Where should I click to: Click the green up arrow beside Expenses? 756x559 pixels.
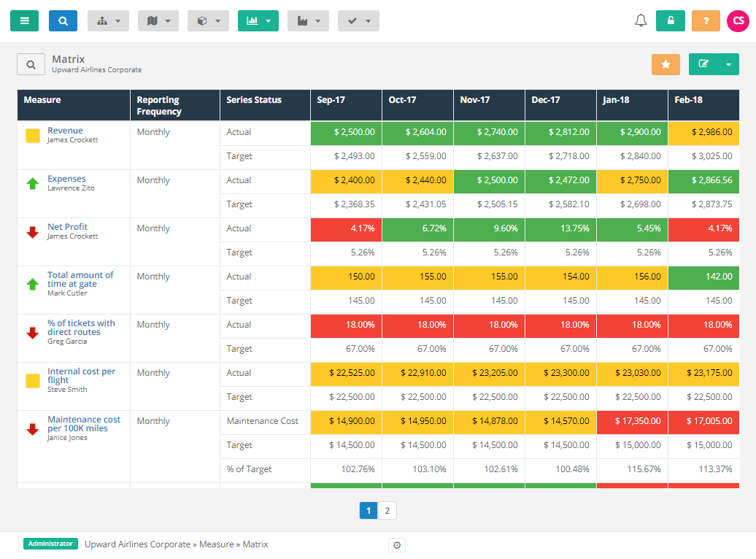[31, 184]
